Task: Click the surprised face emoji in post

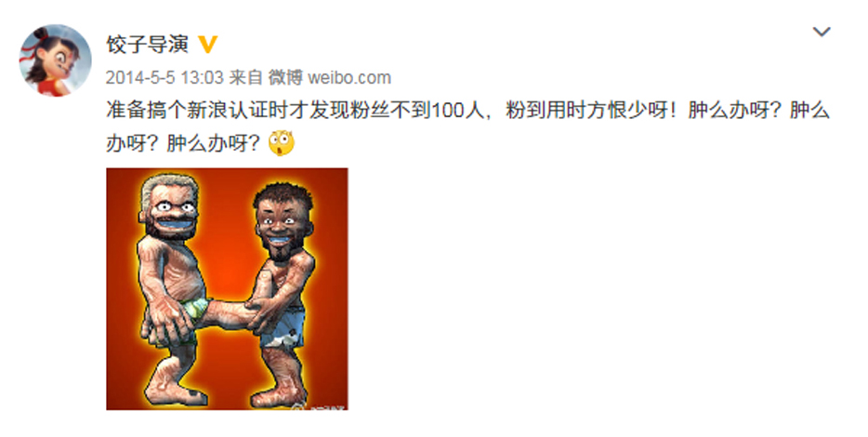Action: pyautogui.click(x=282, y=143)
